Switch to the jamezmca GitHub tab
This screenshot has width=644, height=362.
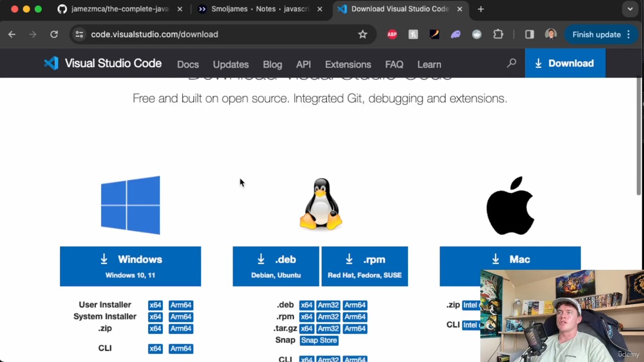point(120,9)
